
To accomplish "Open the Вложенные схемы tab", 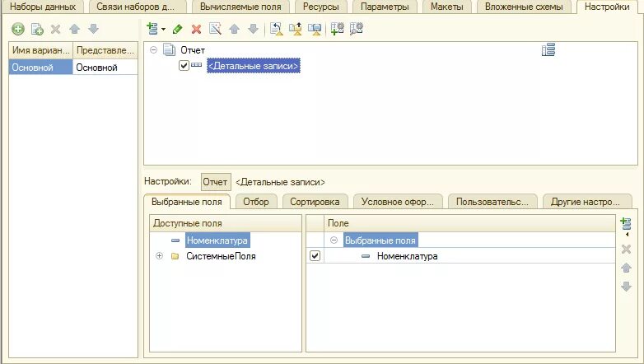I will 524,7.
